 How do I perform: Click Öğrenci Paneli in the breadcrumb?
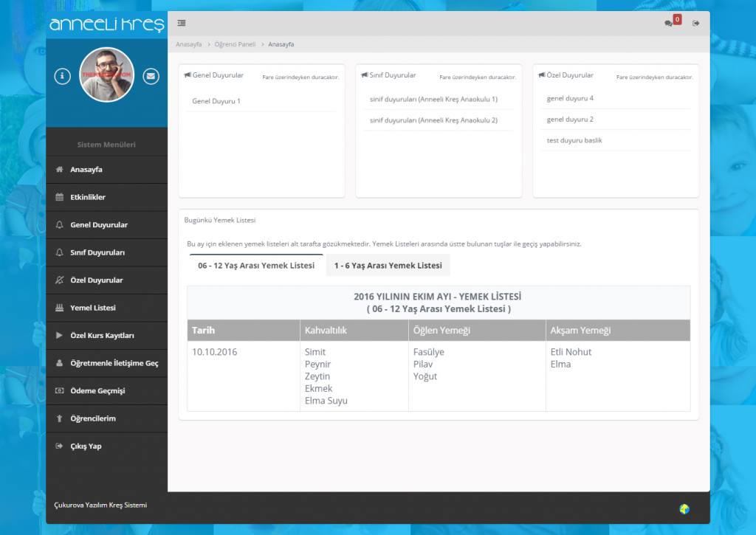click(235, 44)
